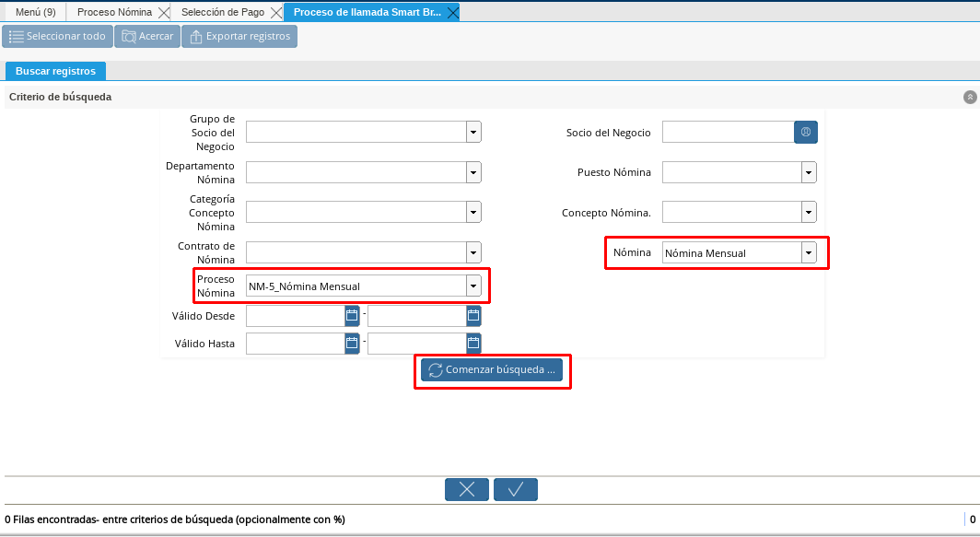Click the Departamento Nómina field

[x=356, y=172]
